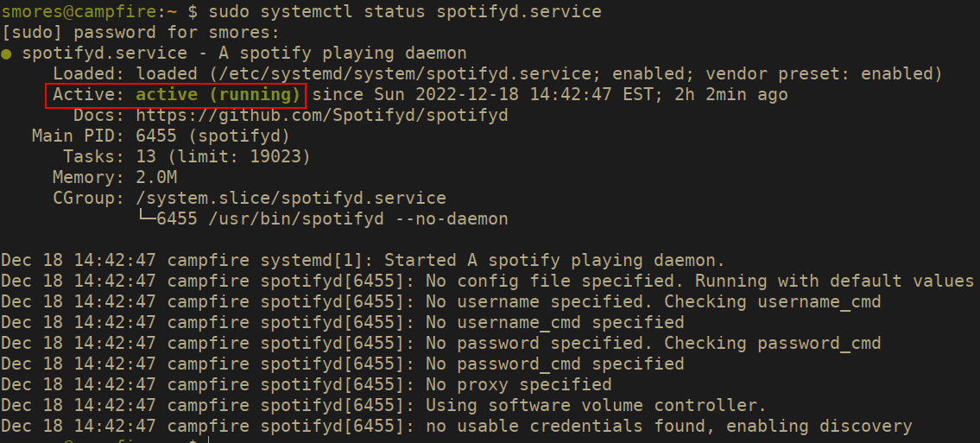Select the "Using software volume controller" log line
The height and width of the screenshot is (443, 980).
coord(596,405)
